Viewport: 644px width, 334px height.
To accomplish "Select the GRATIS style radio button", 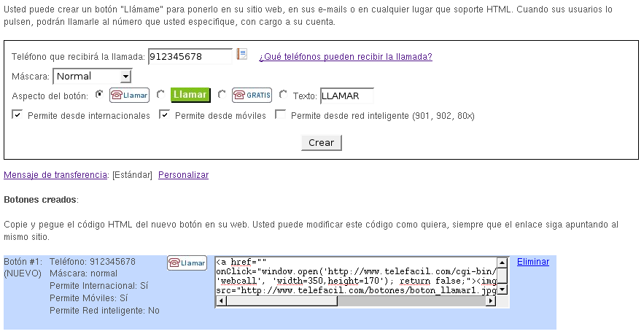I will pyautogui.click(x=222, y=95).
